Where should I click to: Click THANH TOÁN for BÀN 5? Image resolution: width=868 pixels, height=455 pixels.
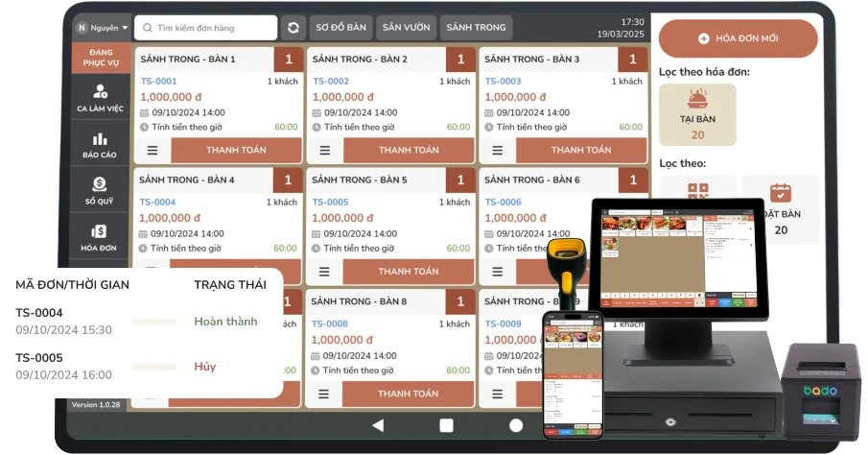click(x=409, y=272)
